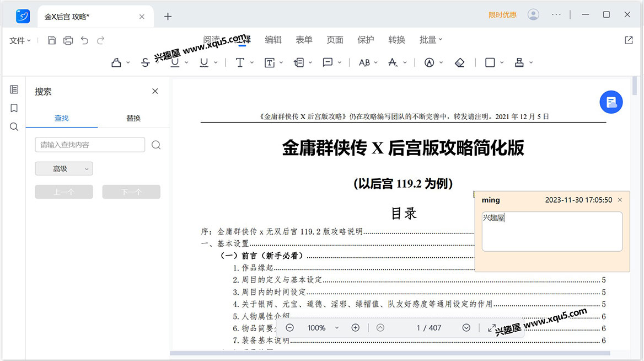Open the bookmarks sidebar panel
This screenshot has height=361, width=644.
click(x=14, y=108)
